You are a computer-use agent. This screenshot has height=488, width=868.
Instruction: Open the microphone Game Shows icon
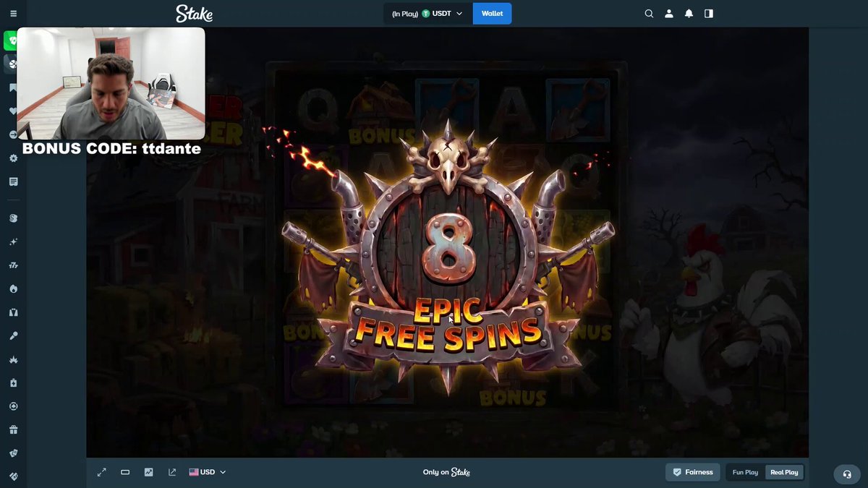pos(13,335)
